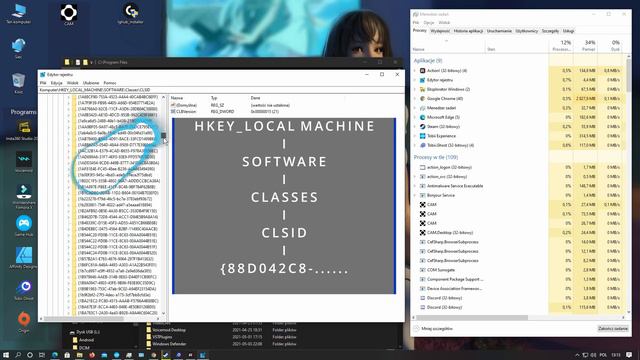640x360 pixels.
Task: Switch to the Wydajność tab
Action: (440, 31)
